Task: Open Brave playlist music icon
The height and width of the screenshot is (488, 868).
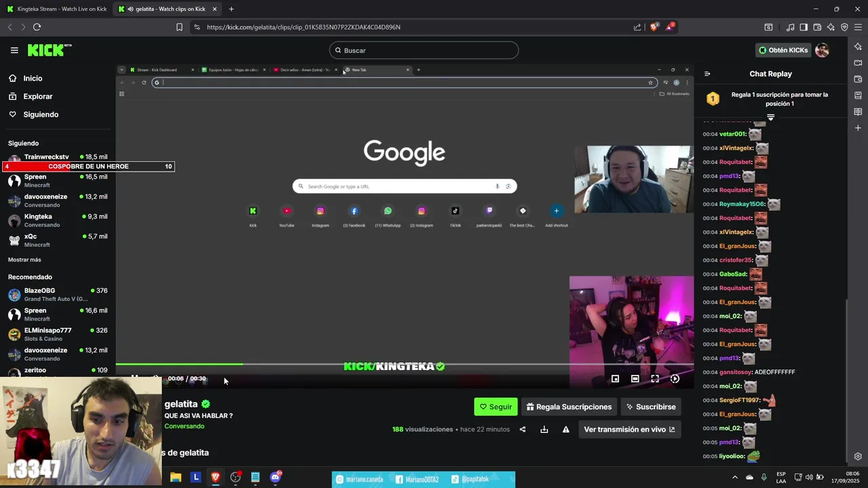Action: pos(790,27)
